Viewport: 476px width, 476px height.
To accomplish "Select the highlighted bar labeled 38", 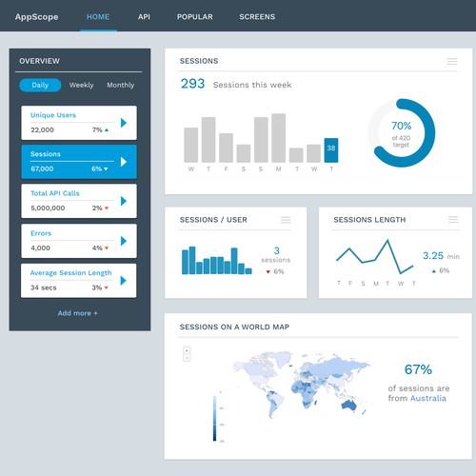I will coord(331,150).
